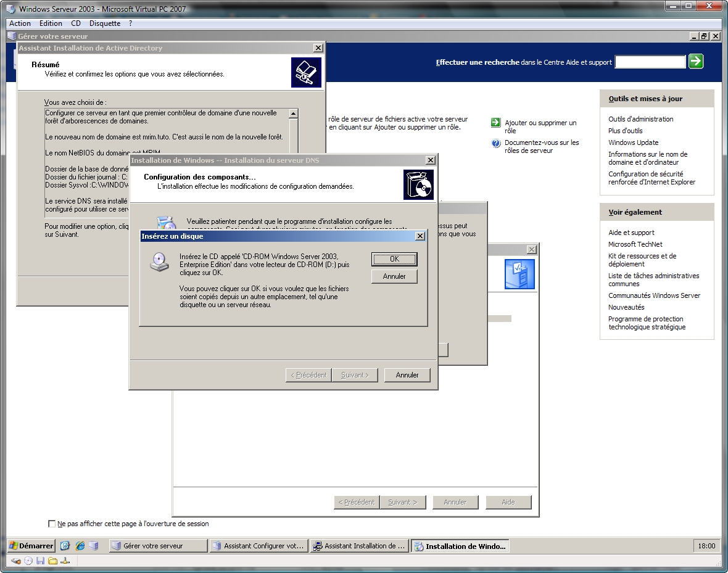Open Microsoft TechNet link
Image resolution: width=728 pixels, height=573 pixels.
[635, 244]
